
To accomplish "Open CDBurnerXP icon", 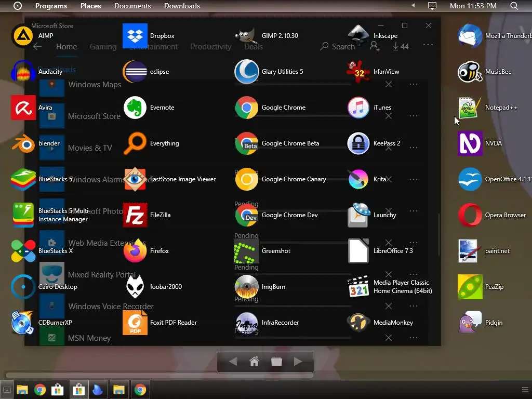I will pyautogui.click(x=23, y=323).
